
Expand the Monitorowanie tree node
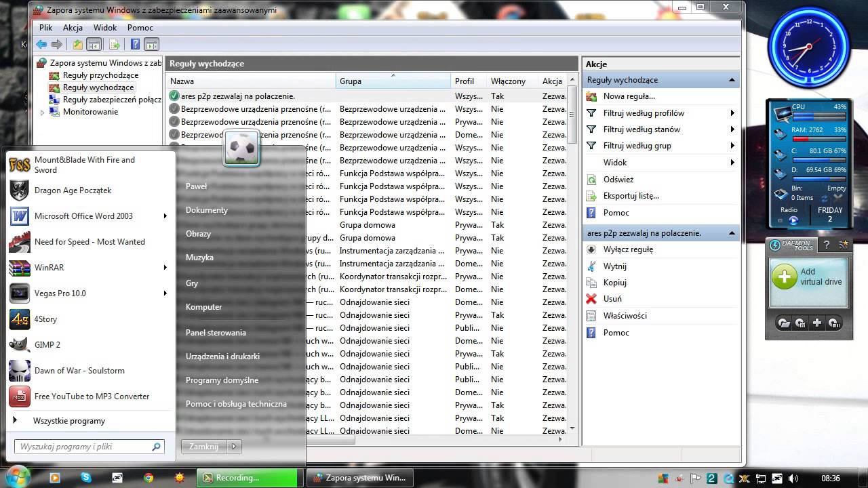(42, 113)
